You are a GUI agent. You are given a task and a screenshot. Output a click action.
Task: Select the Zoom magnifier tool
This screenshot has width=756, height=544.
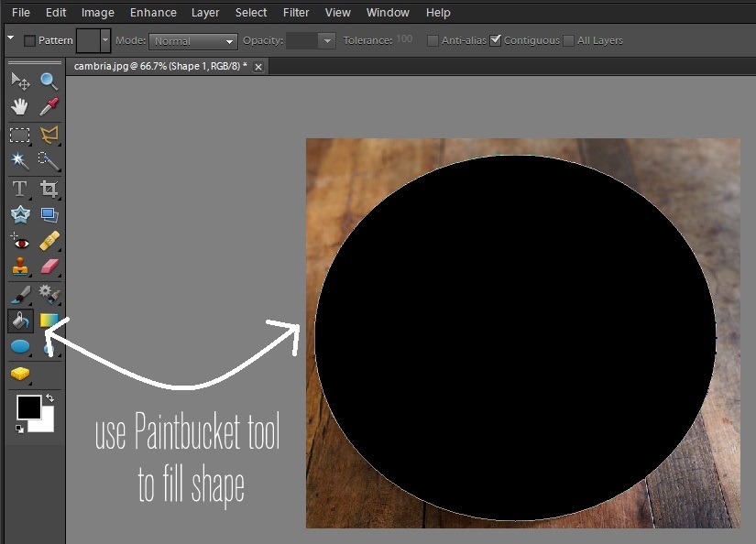tap(49, 82)
